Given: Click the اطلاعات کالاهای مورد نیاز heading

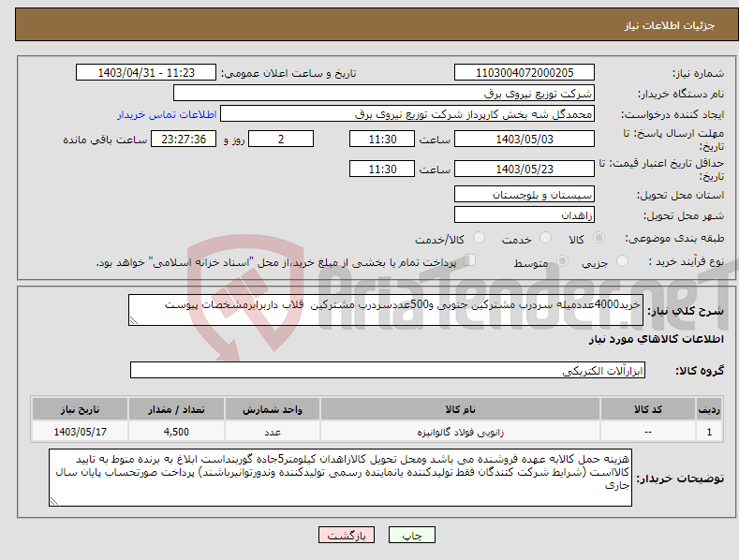Looking at the screenshot, I should click(x=656, y=339).
